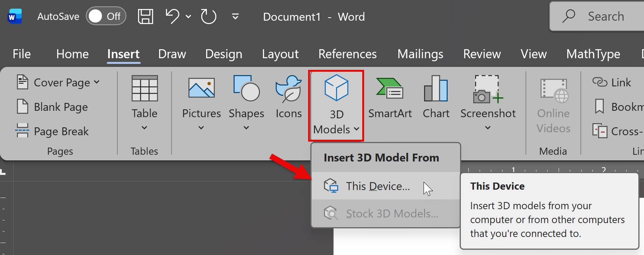The image size is (644, 255).
Task: Insert a Link
Action: 612,82
